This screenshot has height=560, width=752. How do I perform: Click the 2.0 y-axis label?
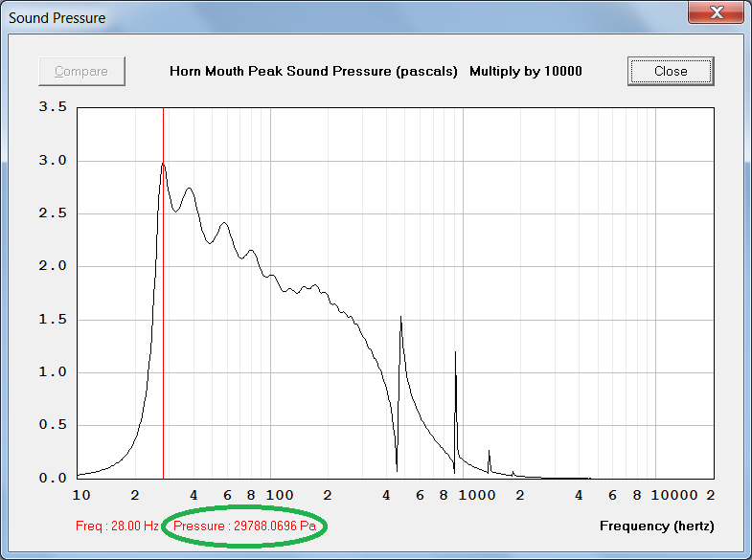pos(53,266)
